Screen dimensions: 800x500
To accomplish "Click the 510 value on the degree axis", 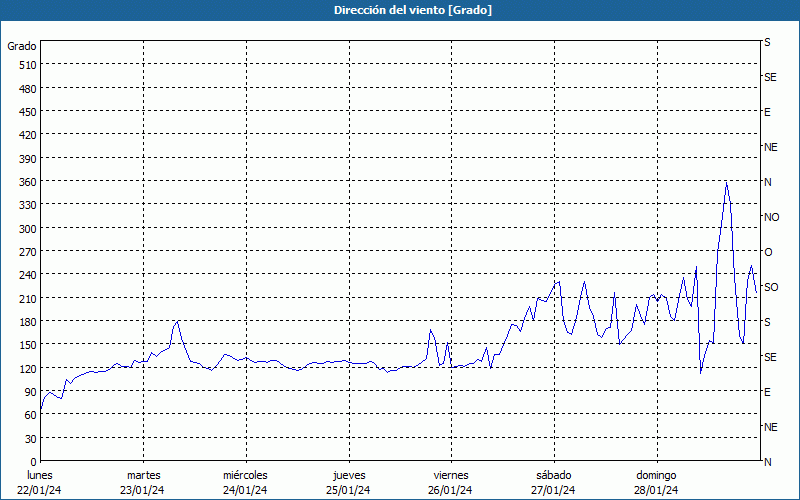I will click(x=28, y=65).
